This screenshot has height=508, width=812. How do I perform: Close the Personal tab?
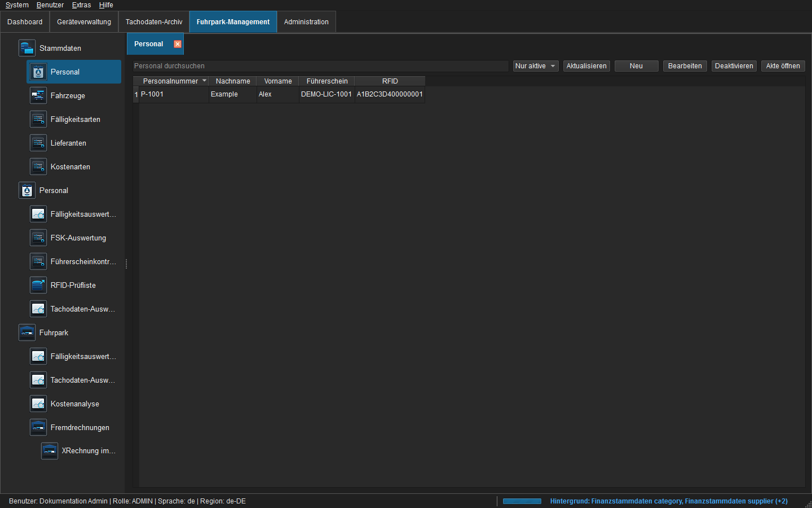178,44
